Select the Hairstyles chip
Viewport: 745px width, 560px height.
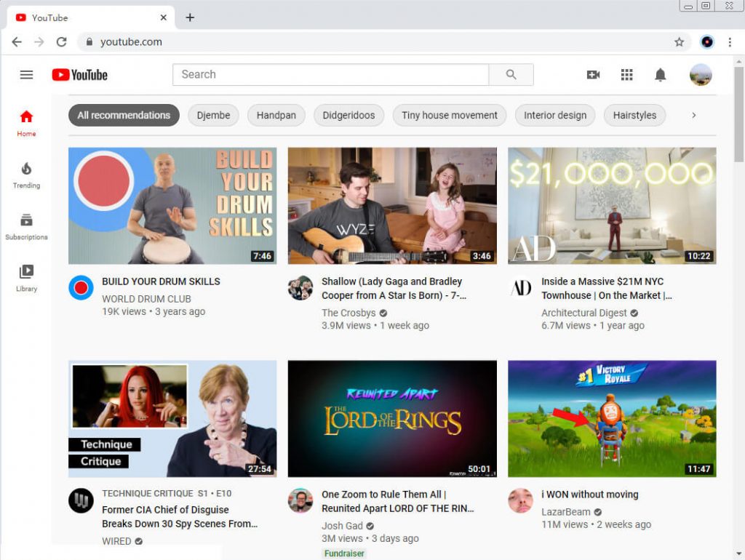click(634, 116)
